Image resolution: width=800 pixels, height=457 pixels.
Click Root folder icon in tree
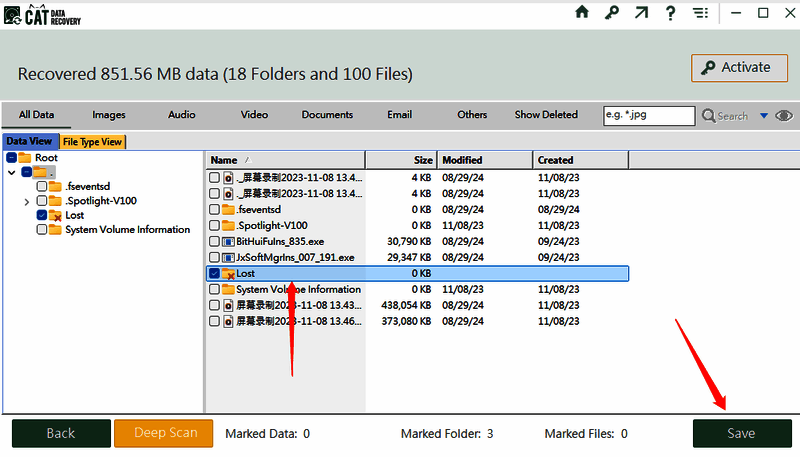click(24, 158)
